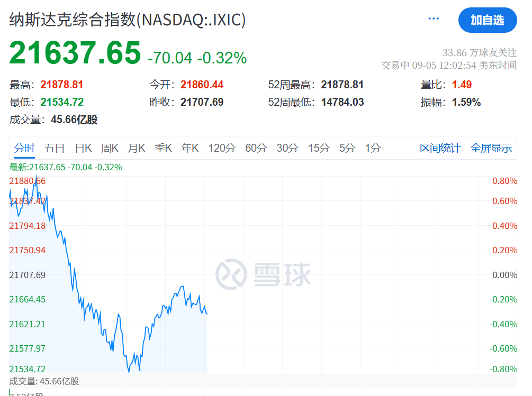The image size is (532, 396).
Task: Click the 0.80% right axis label
Action: coord(504,181)
